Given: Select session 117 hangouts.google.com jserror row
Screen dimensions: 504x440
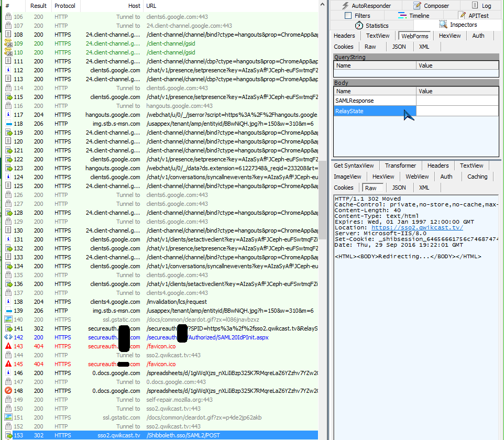Looking at the screenshot, I should [x=161, y=115].
